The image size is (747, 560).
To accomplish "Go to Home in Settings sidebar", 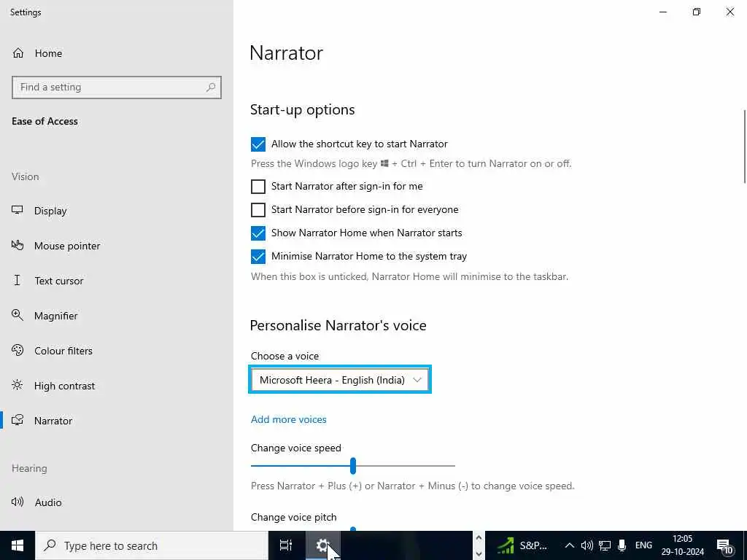I will click(48, 53).
